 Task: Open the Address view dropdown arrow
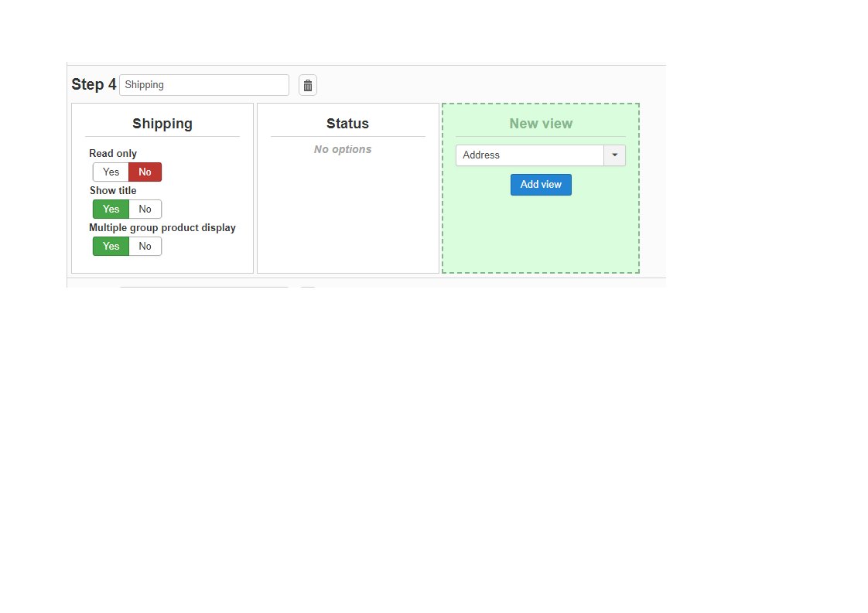pos(614,155)
